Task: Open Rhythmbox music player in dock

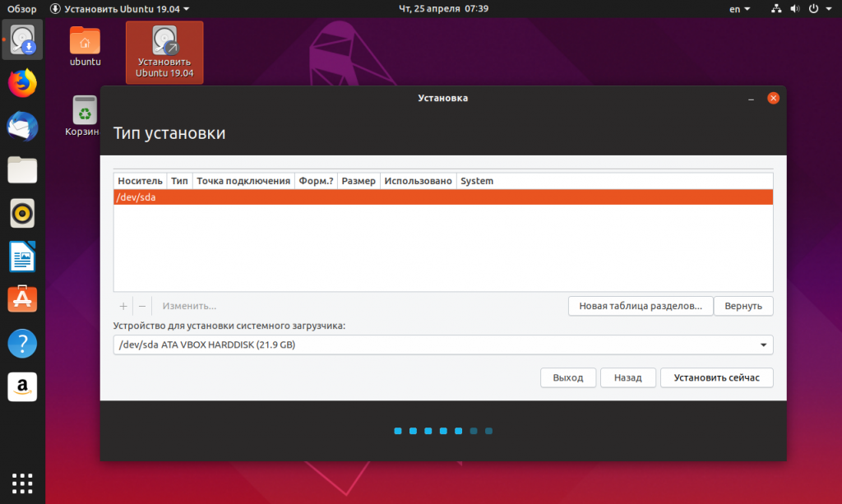Action: click(x=22, y=214)
